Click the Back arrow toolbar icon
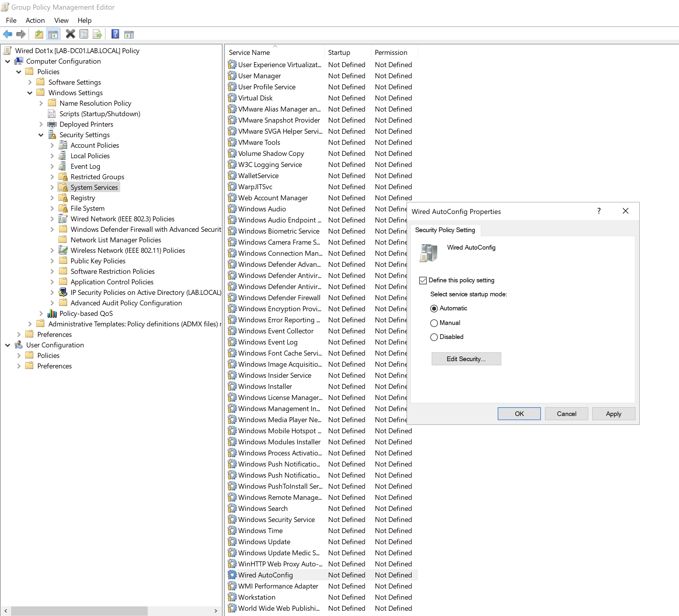Screen dimensions: 679x616 7,34
